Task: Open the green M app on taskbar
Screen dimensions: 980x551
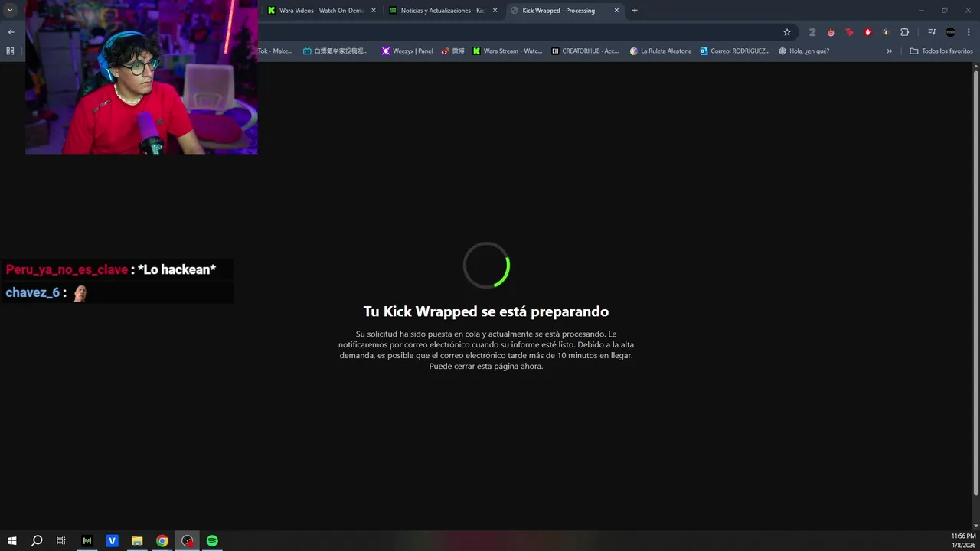Action: pyautogui.click(x=87, y=541)
